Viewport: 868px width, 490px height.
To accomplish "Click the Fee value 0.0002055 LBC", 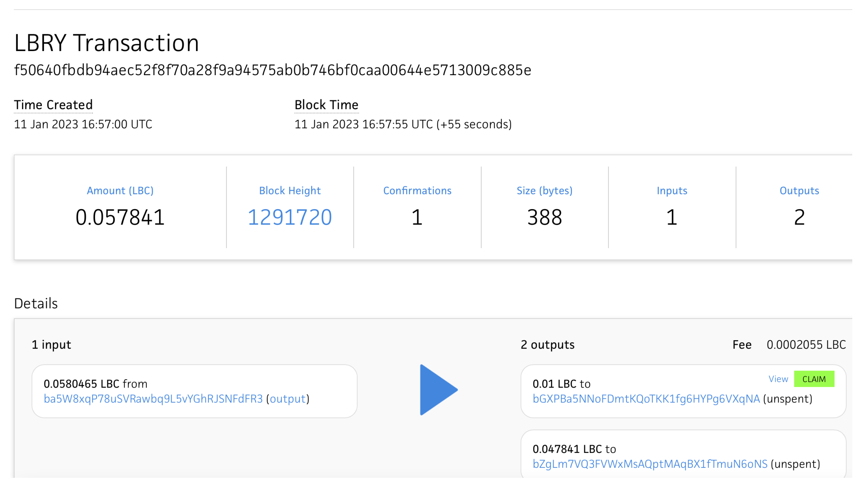I will click(x=806, y=345).
